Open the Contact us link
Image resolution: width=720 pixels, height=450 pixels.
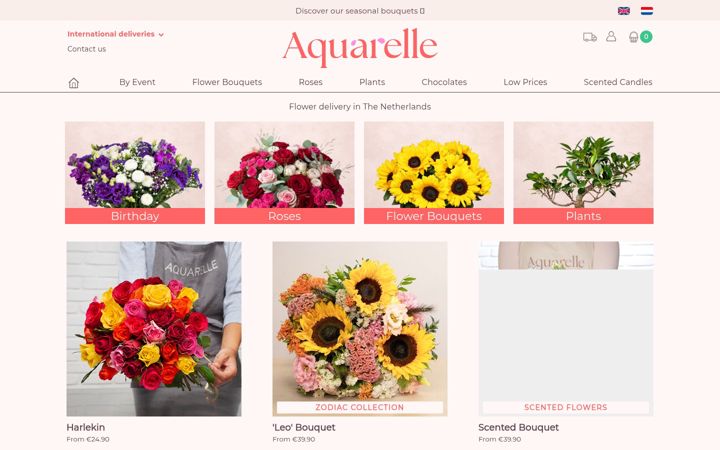(86, 49)
